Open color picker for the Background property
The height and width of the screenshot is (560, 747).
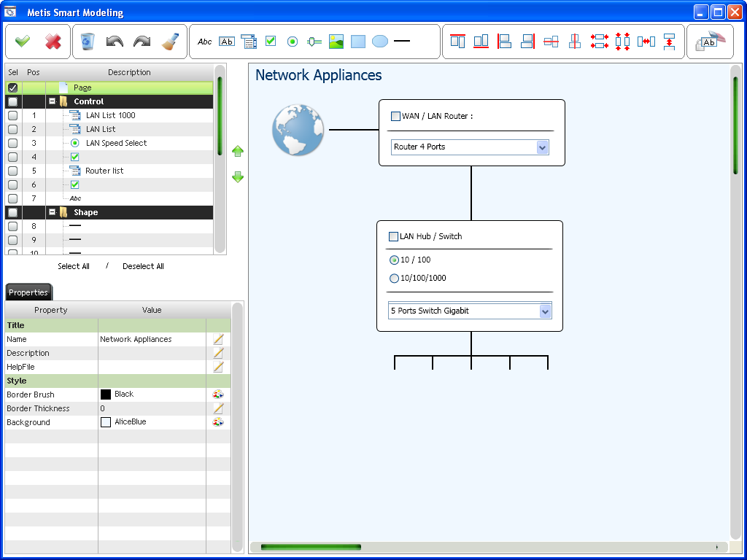(218, 422)
